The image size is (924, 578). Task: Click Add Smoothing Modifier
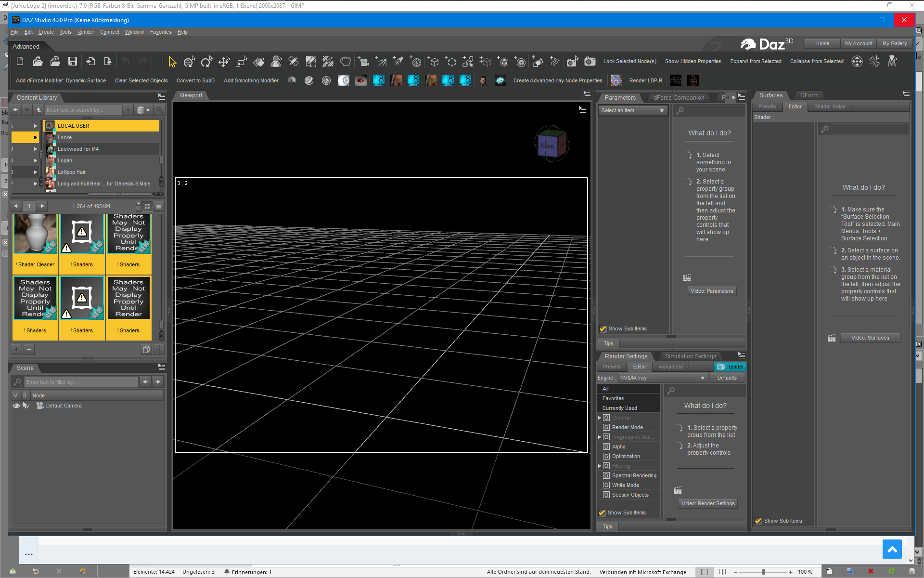point(251,80)
